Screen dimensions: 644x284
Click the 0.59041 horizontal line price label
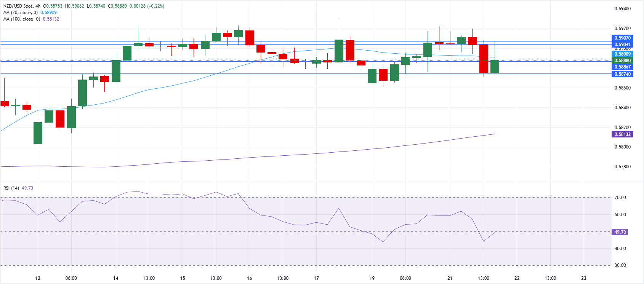pyautogui.click(x=622, y=45)
